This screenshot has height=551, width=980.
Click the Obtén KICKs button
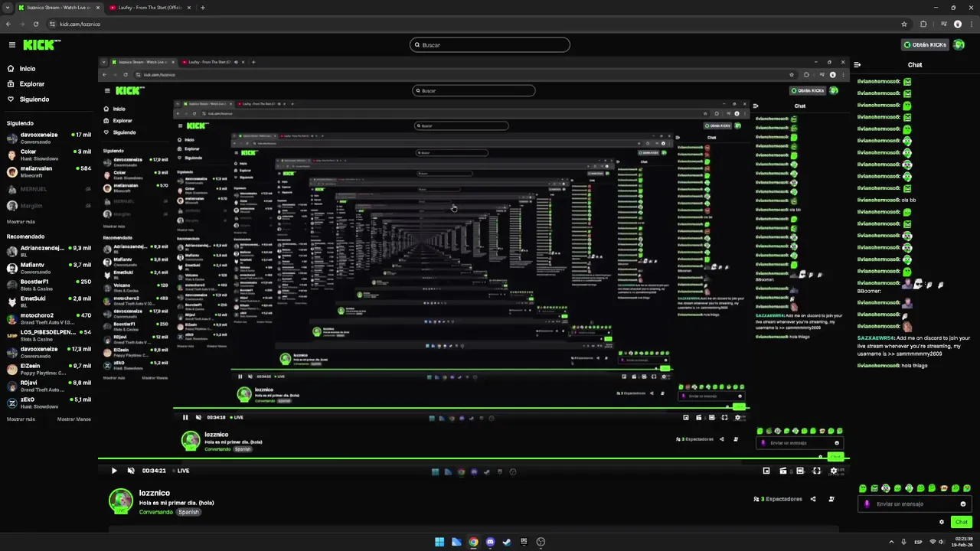click(925, 45)
